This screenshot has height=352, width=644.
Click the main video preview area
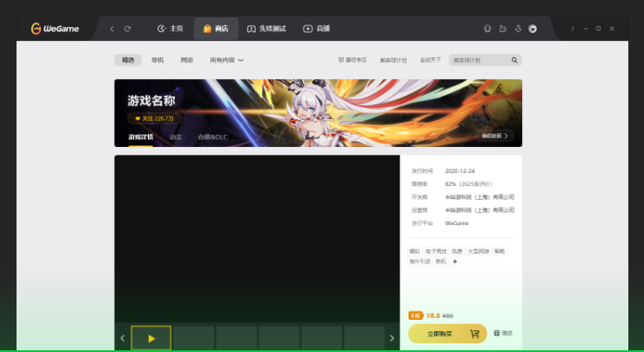(257, 239)
